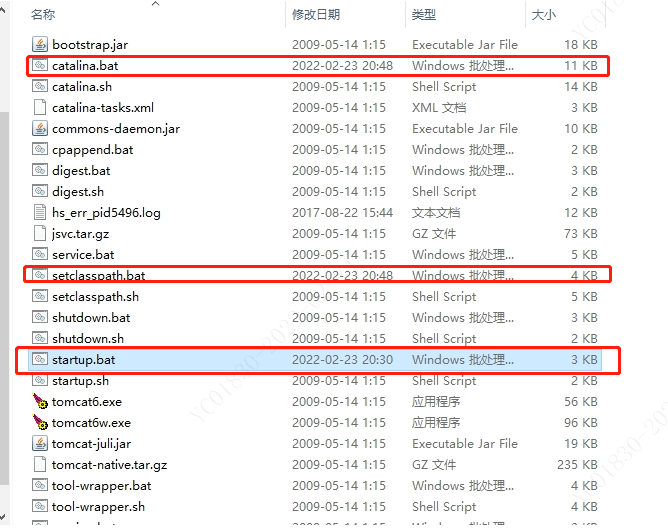Click the tool-wrapper.sh script icon
668x529 pixels.
(x=40, y=506)
